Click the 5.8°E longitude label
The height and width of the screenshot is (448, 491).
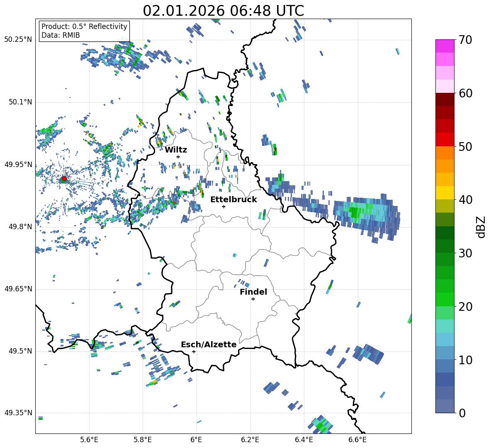point(143,440)
